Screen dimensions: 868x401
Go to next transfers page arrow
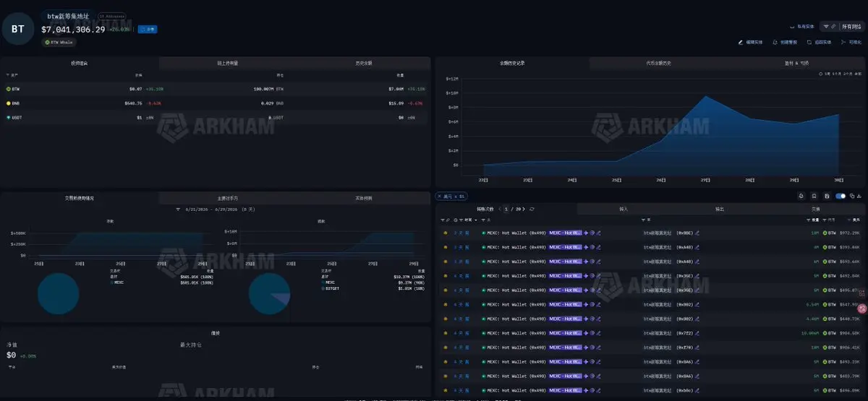pos(524,209)
